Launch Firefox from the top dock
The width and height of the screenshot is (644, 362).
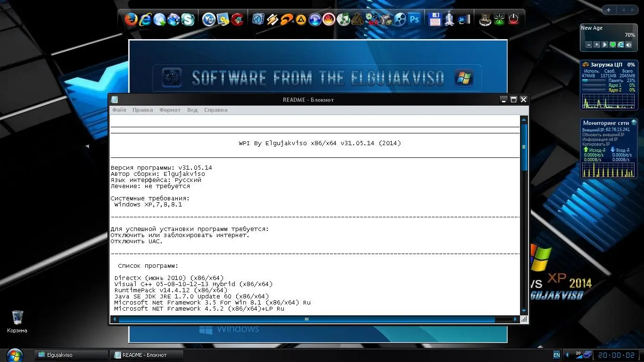tap(131, 19)
